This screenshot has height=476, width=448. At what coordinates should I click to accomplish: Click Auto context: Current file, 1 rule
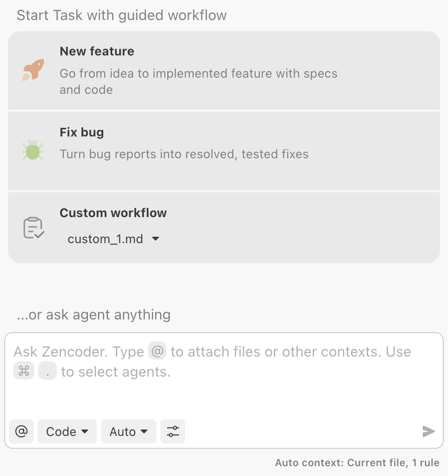click(x=357, y=462)
